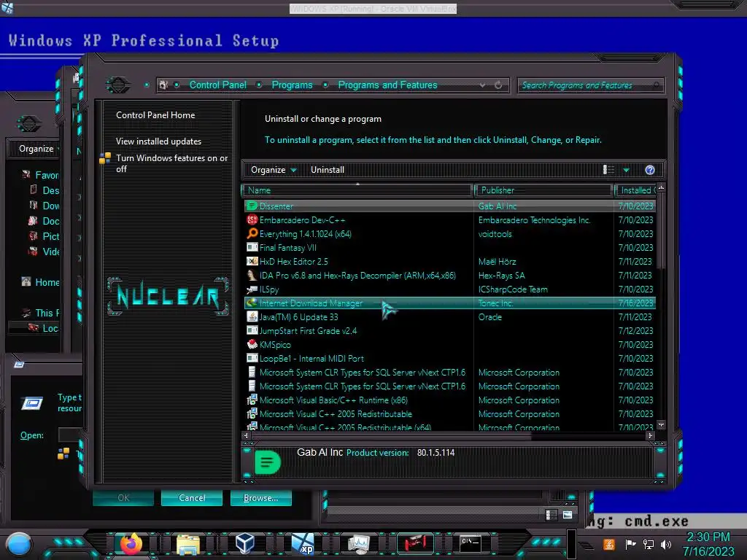Click Favorites item in background Explorer sidebar
The image size is (747, 560).
click(47, 175)
